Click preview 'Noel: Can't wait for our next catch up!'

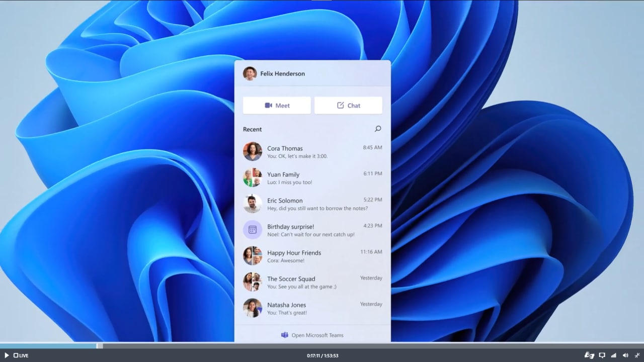click(x=311, y=234)
